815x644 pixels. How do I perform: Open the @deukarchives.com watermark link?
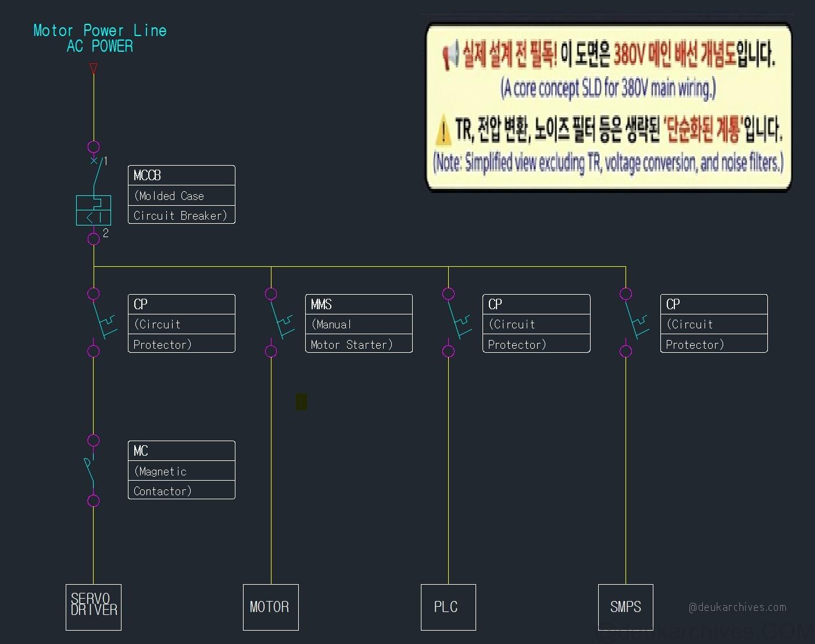click(737, 607)
